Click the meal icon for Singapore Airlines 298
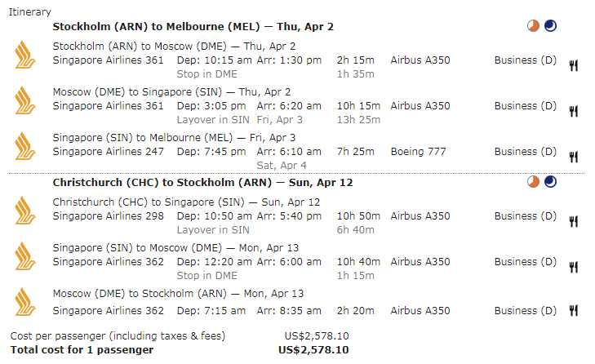The width and height of the screenshot is (595, 364). click(x=573, y=221)
